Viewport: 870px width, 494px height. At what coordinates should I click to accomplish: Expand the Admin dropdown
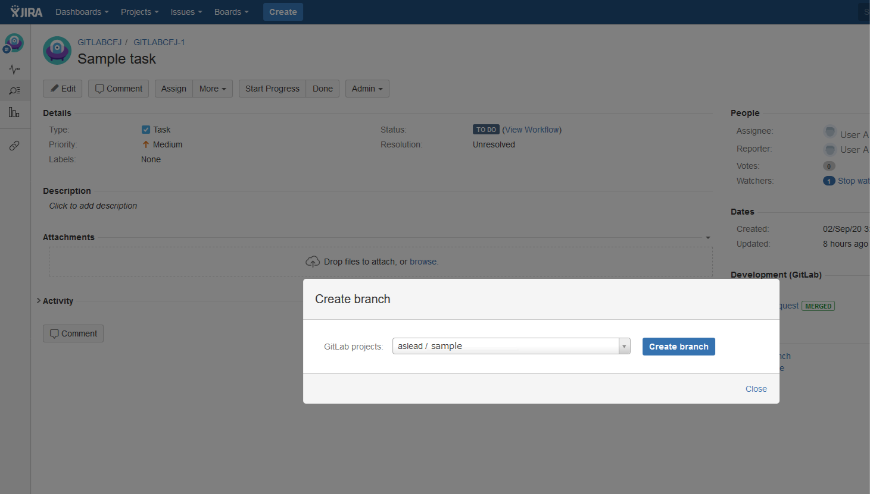(367, 89)
